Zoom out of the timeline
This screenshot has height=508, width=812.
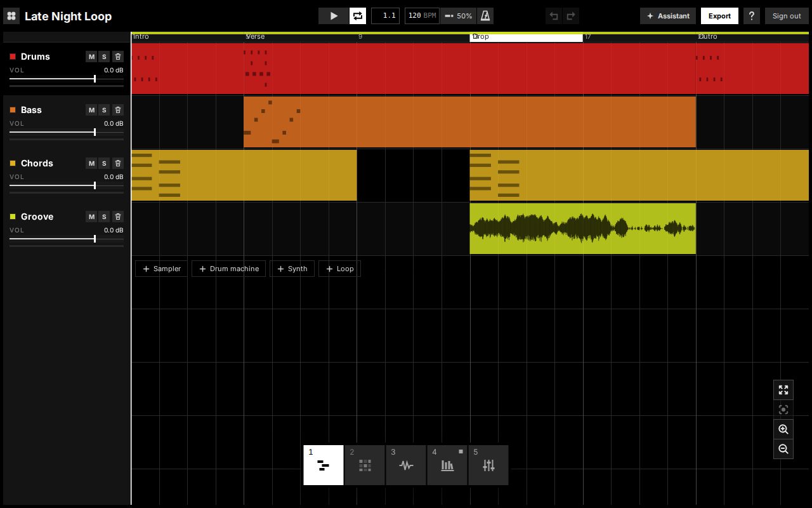click(x=783, y=449)
